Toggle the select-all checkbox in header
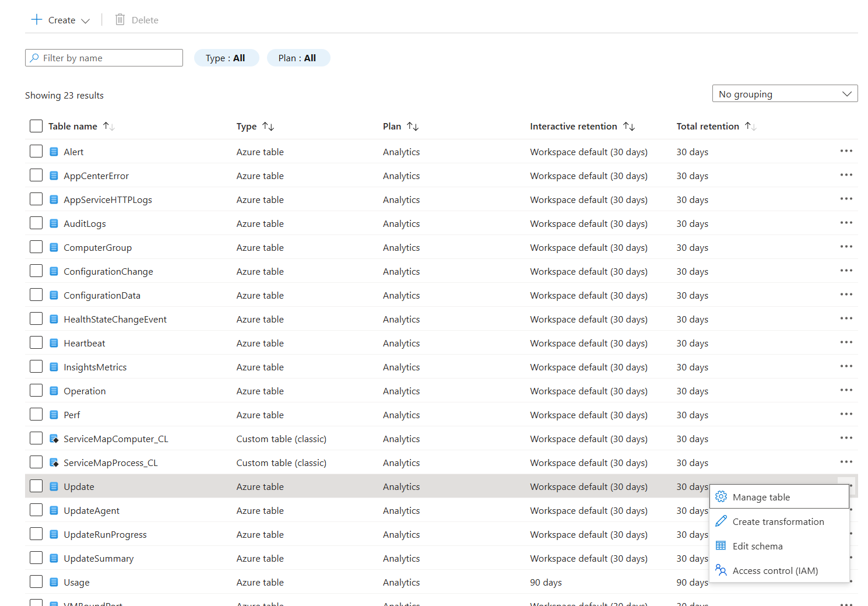This screenshot has width=868, height=606. click(36, 126)
